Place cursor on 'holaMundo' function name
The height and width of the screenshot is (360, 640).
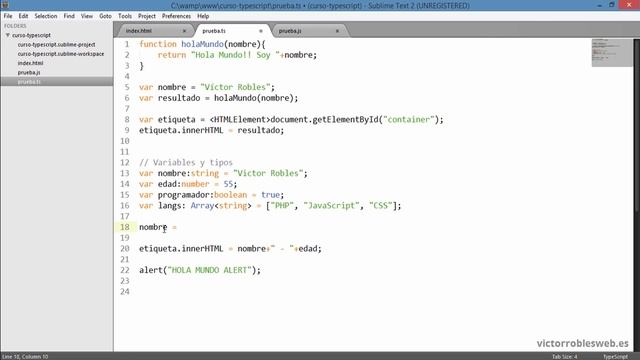click(202, 44)
